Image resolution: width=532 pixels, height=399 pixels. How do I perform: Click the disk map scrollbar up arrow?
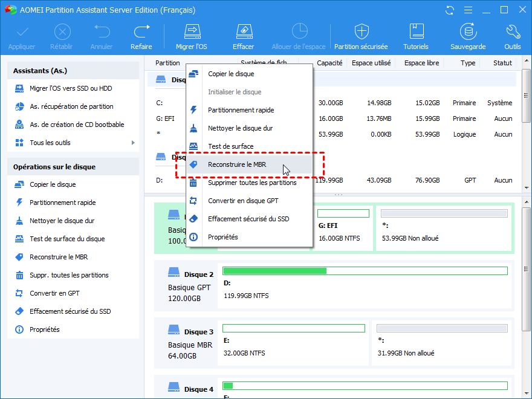pos(526,202)
